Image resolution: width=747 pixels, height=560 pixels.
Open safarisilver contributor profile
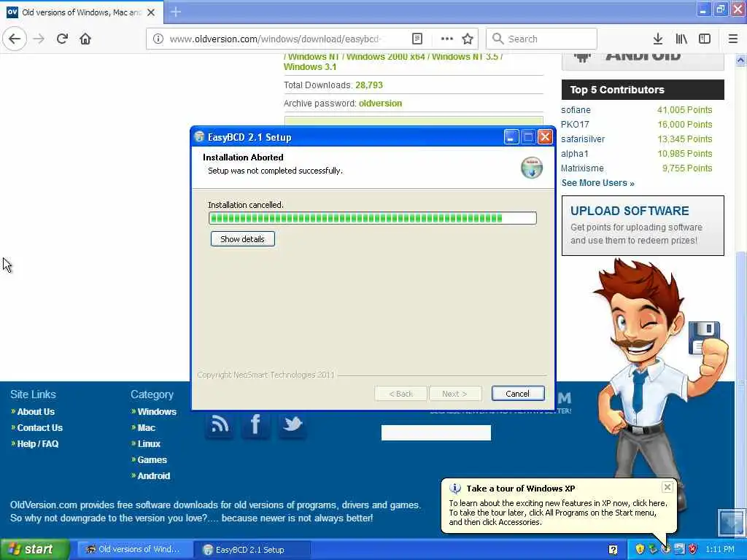pyautogui.click(x=583, y=139)
